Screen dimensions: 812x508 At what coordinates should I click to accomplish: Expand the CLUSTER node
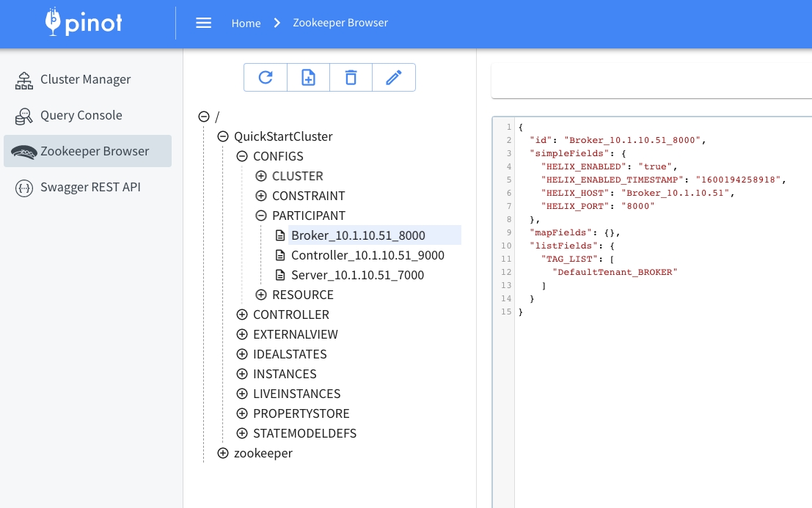pyautogui.click(x=261, y=176)
